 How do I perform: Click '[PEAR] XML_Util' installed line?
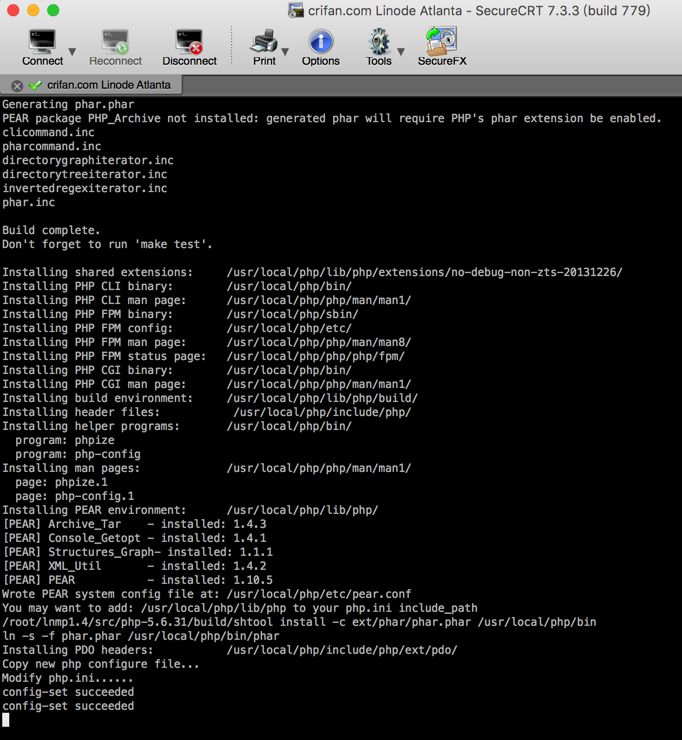135,566
